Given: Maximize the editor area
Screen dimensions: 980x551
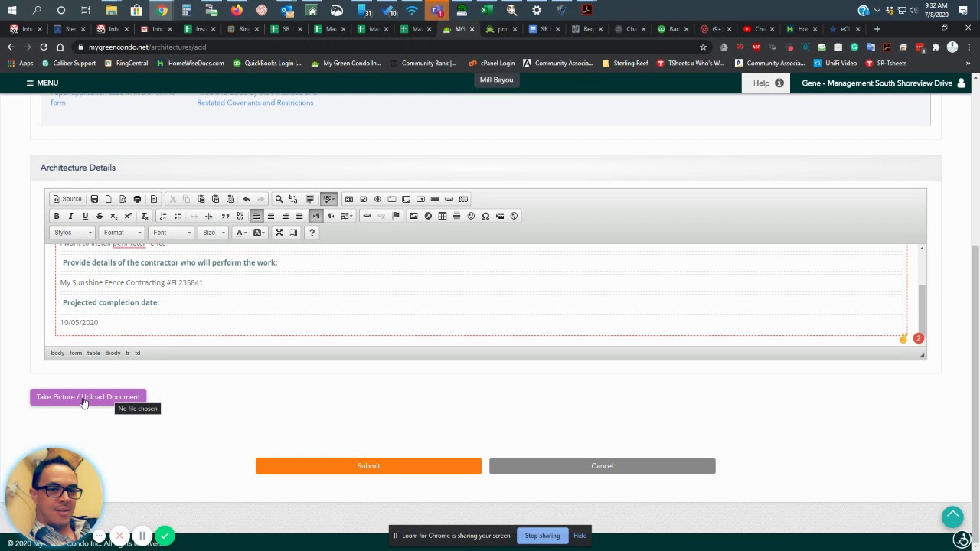Looking at the screenshot, I should [279, 233].
